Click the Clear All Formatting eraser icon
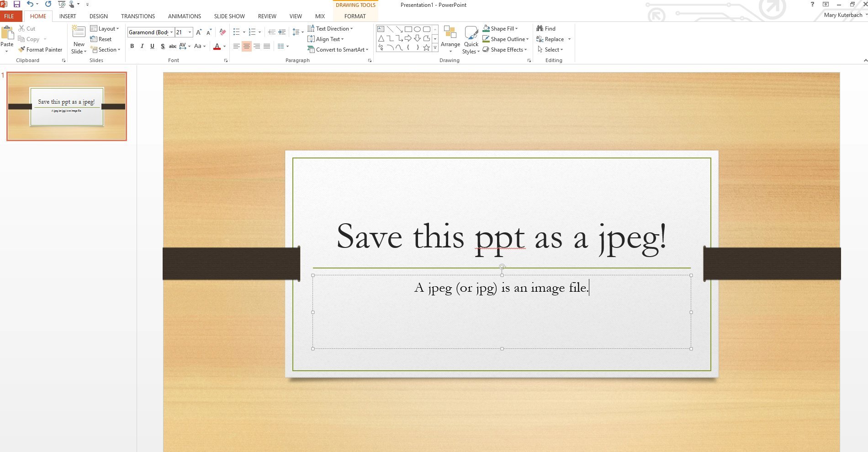The height and width of the screenshot is (452, 868). pyautogui.click(x=222, y=32)
